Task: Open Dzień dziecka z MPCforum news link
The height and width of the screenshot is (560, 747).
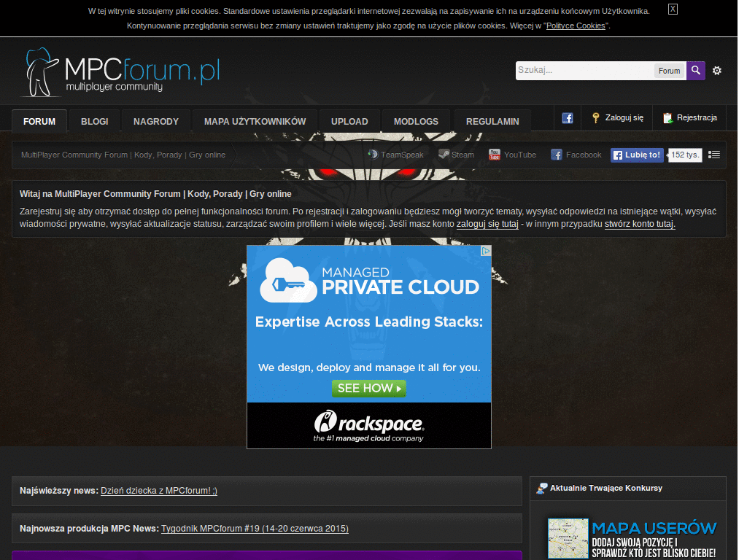Action: pyautogui.click(x=158, y=491)
